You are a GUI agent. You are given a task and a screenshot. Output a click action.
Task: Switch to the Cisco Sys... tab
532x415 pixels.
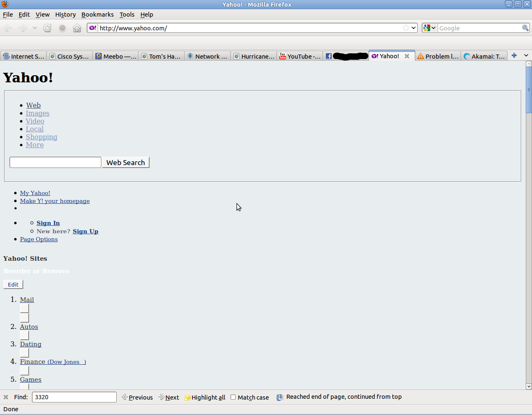(69, 56)
